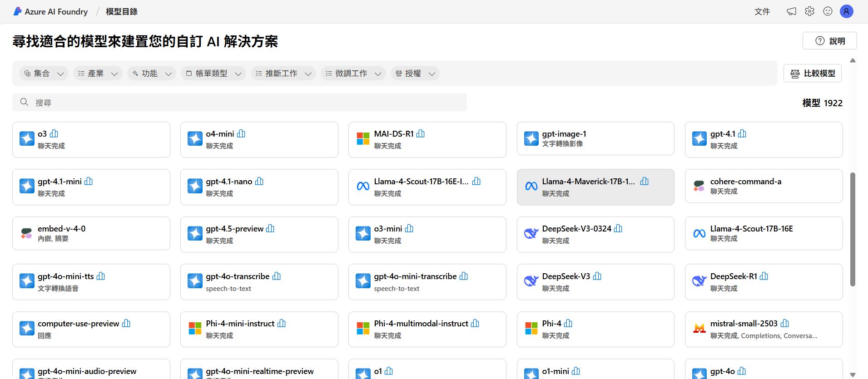Viewport: 868px width, 379px height.
Task: Click the vertical scrollbar thumb
Action: click(853, 229)
